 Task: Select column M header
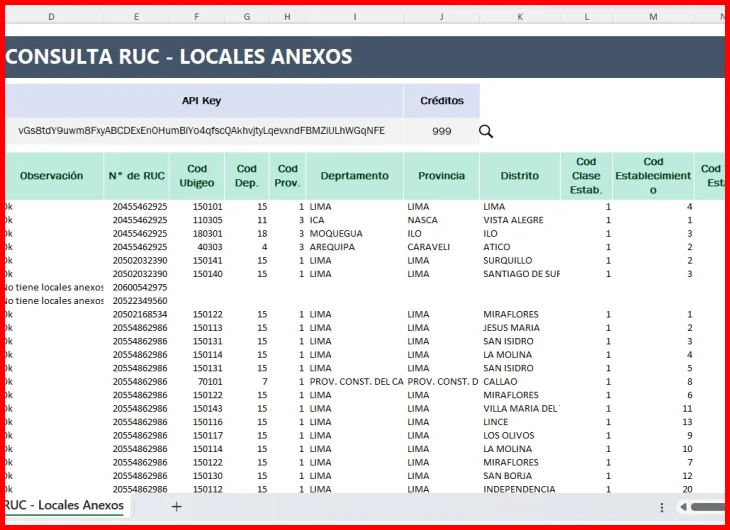click(653, 17)
